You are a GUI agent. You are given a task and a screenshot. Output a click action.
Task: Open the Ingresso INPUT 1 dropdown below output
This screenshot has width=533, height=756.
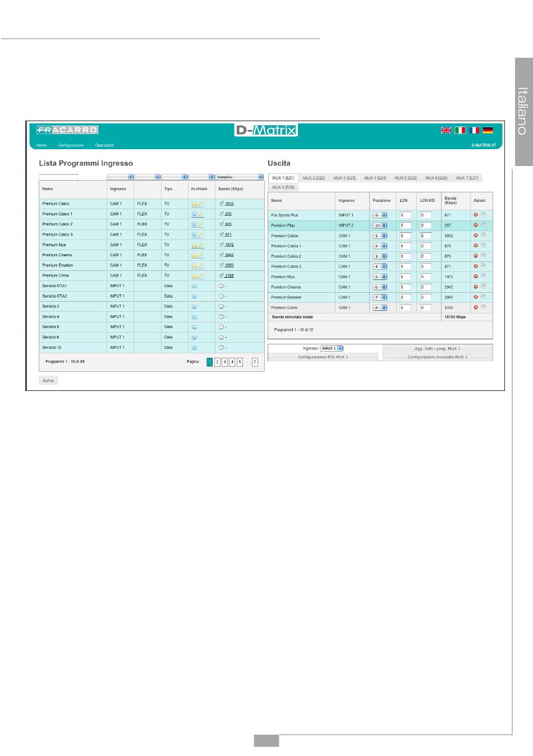(x=332, y=348)
